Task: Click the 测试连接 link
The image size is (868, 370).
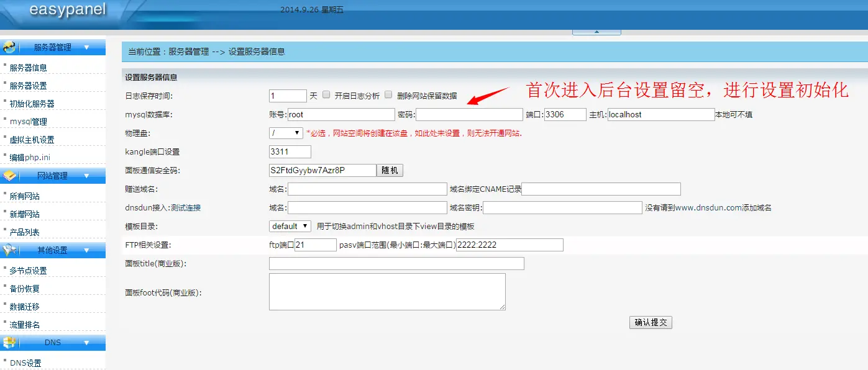Action: [186, 208]
